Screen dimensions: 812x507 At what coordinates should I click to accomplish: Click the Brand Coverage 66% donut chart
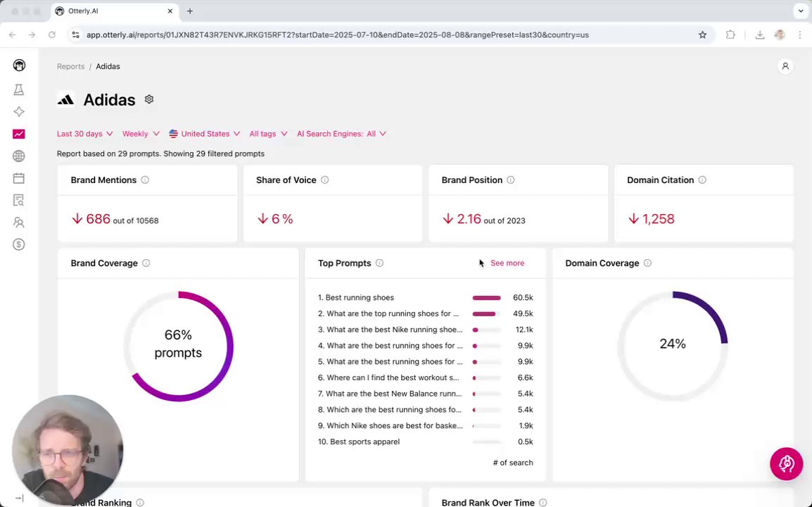[x=178, y=345]
